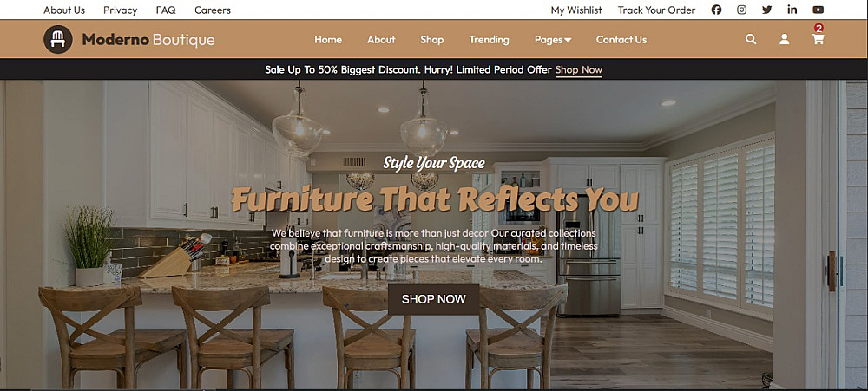Click the SHOP NOW hero button
868x391 pixels.
click(433, 299)
